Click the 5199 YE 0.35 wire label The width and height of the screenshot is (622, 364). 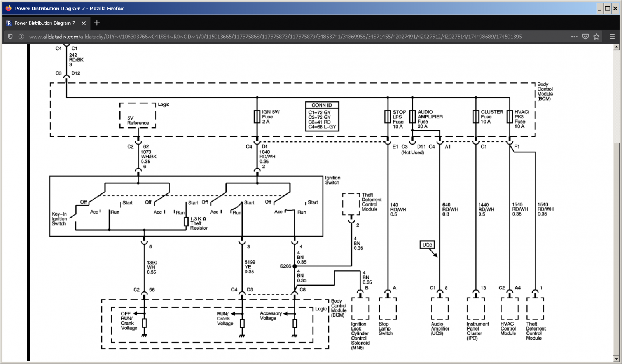pyautogui.click(x=250, y=267)
